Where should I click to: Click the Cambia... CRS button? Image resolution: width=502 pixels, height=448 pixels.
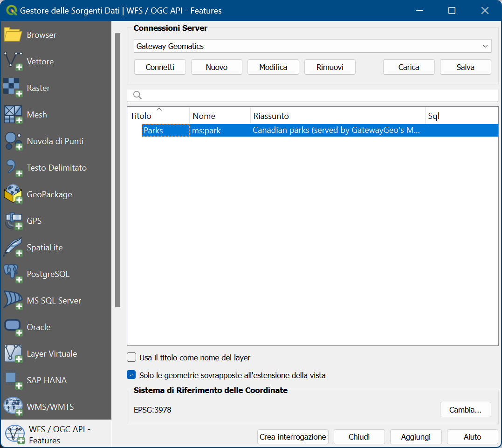(466, 410)
